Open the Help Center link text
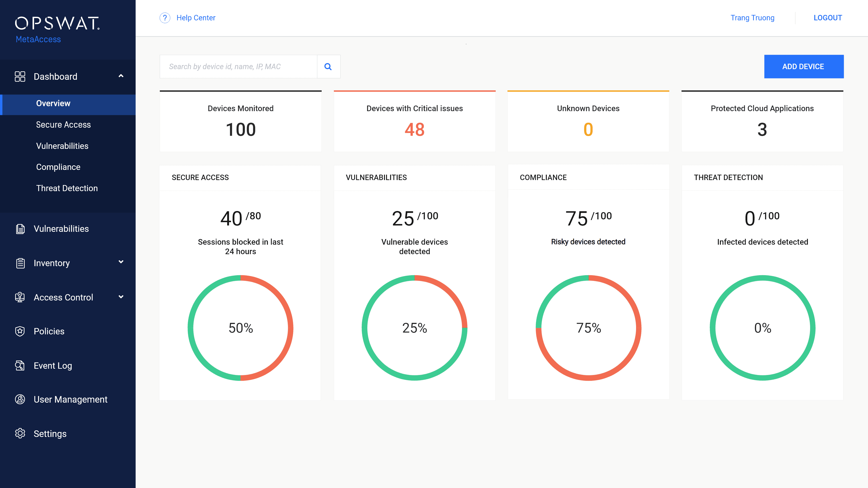Image resolution: width=868 pixels, height=488 pixels. coord(196,18)
